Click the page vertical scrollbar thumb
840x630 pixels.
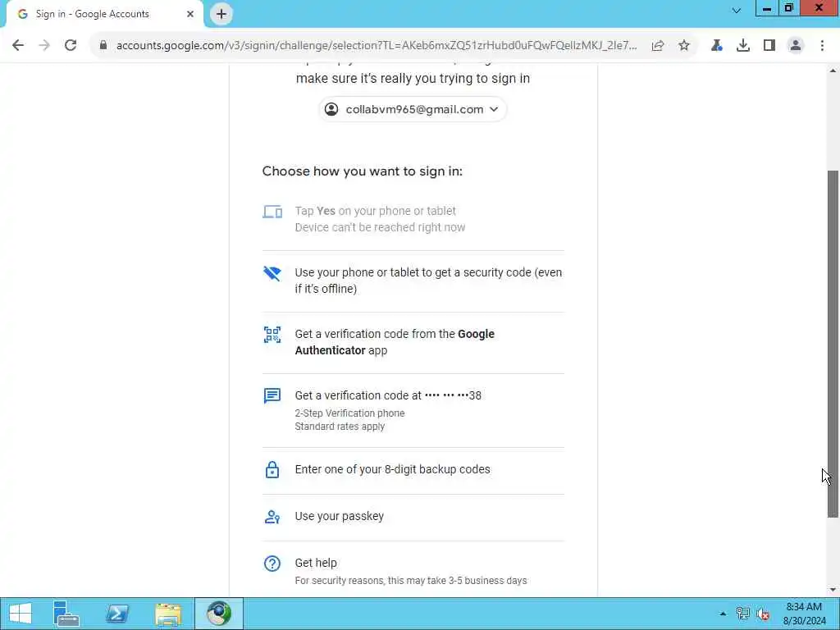click(x=833, y=344)
